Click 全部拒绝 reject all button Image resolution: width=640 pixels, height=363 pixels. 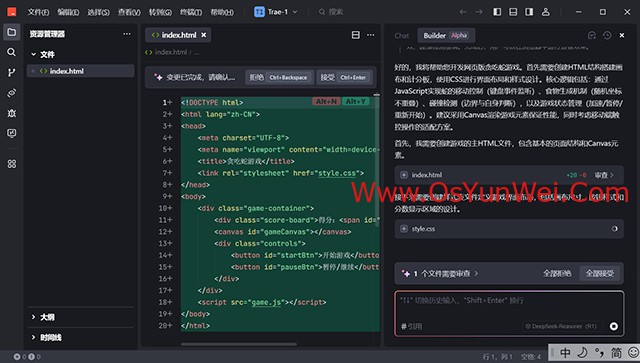[557, 273]
